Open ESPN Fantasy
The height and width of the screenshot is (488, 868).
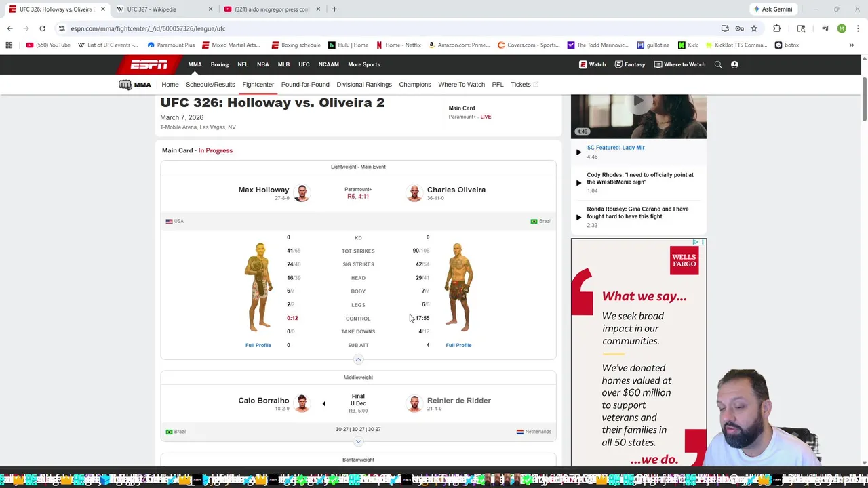630,64
